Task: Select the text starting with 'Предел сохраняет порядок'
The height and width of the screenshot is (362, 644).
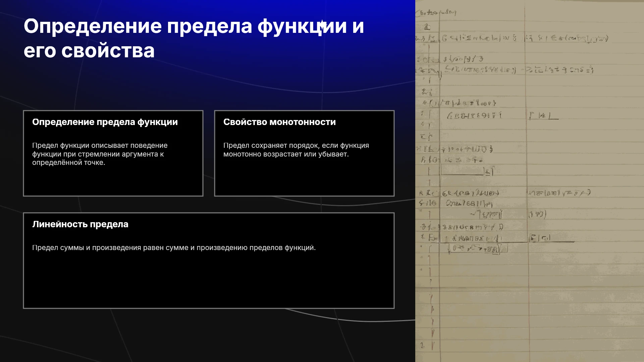Action: [296, 150]
